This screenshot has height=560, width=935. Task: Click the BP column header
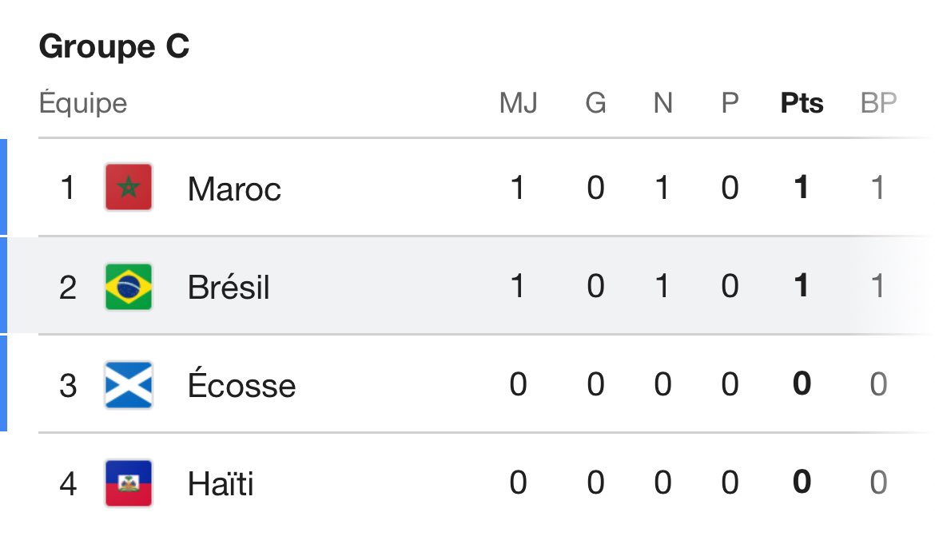[878, 103]
